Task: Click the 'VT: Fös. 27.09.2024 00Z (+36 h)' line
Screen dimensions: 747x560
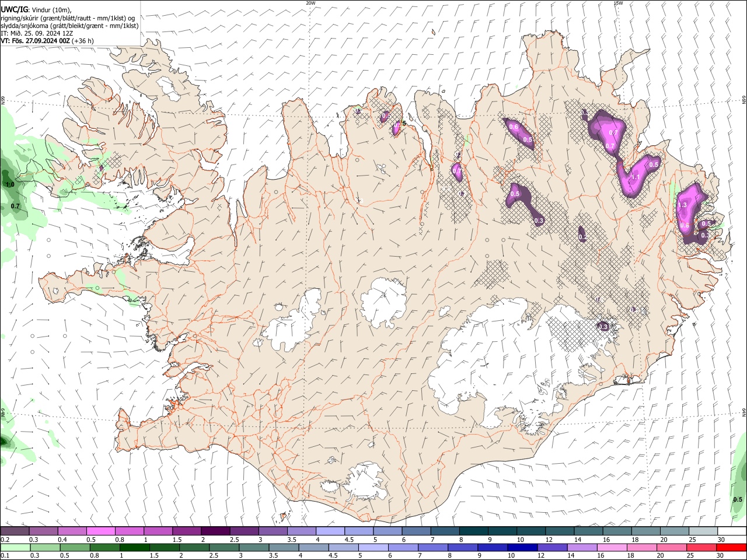Action: click(x=47, y=41)
